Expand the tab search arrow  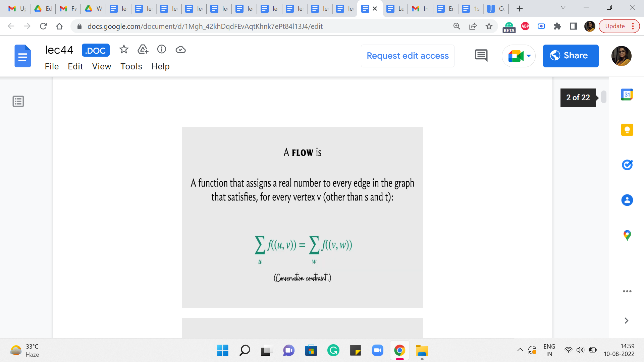point(563,8)
